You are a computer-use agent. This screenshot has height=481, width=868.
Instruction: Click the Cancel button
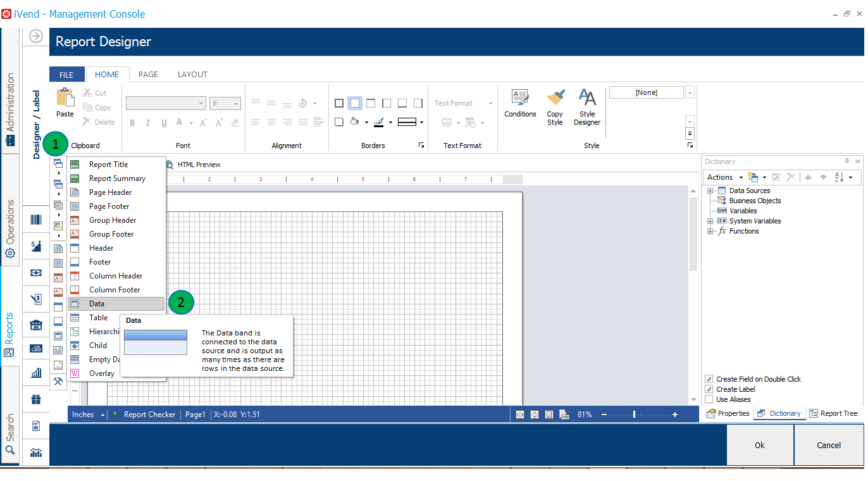[x=829, y=445]
